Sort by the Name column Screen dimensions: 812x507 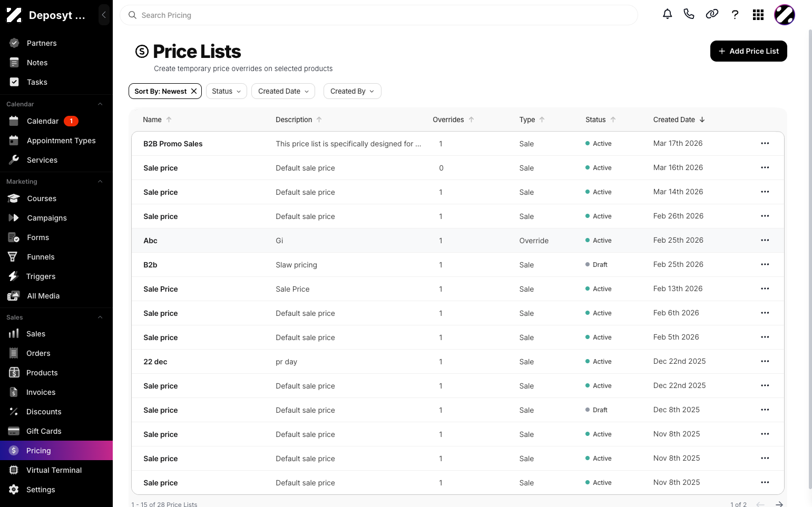point(157,120)
